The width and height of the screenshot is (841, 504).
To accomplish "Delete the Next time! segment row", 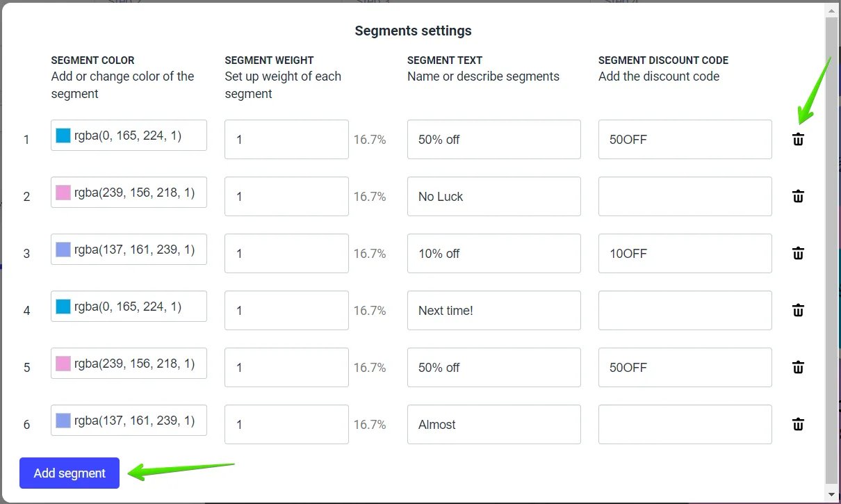I will coord(798,310).
